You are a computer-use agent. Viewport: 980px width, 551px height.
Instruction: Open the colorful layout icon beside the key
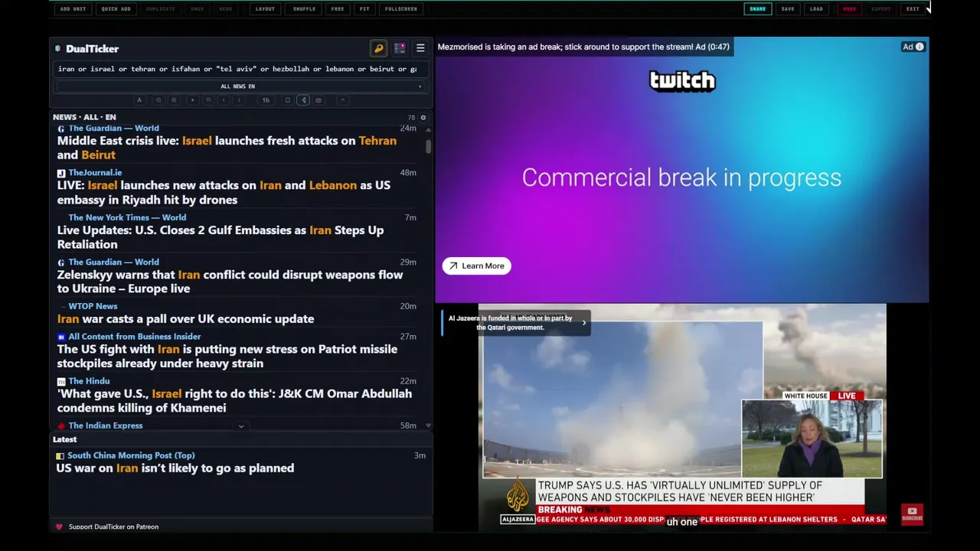[400, 48]
